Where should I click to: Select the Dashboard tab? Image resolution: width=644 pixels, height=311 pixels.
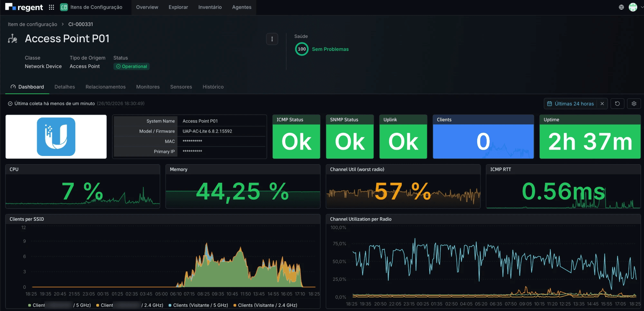pos(27,87)
